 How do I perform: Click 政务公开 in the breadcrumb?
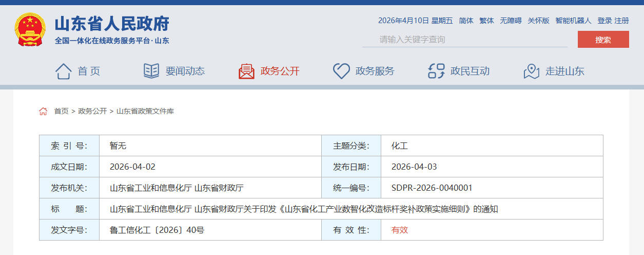pyautogui.click(x=92, y=111)
